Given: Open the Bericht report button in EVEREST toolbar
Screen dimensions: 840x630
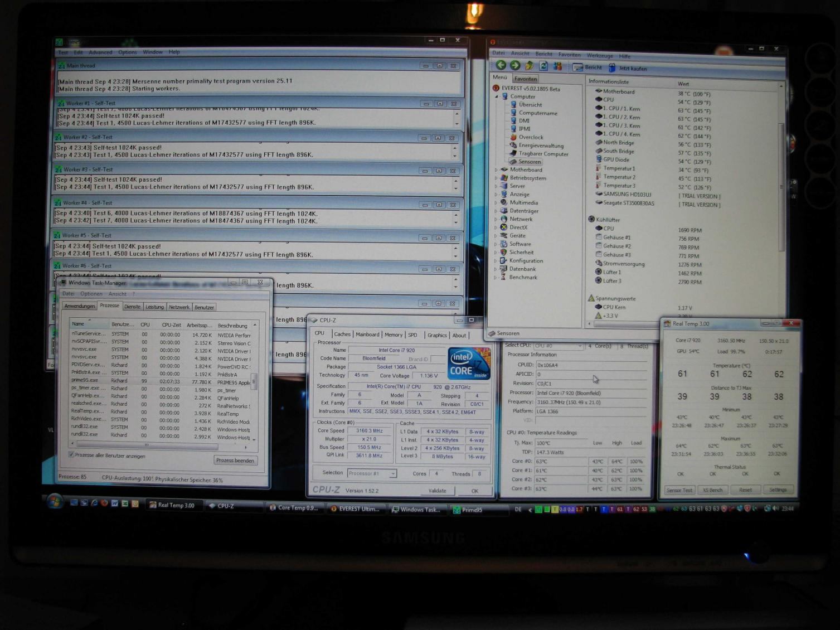Looking at the screenshot, I should pyautogui.click(x=588, y=67).
